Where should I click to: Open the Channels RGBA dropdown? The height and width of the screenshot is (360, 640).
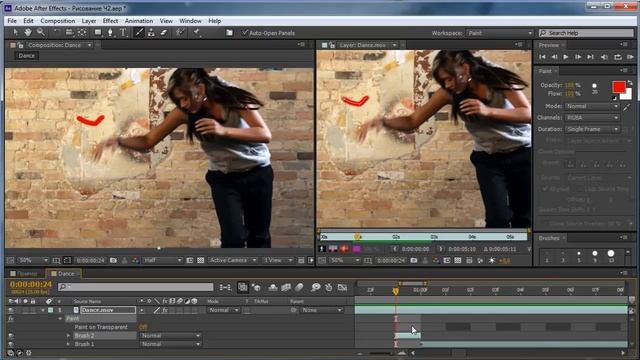click(x=592, y=118)
